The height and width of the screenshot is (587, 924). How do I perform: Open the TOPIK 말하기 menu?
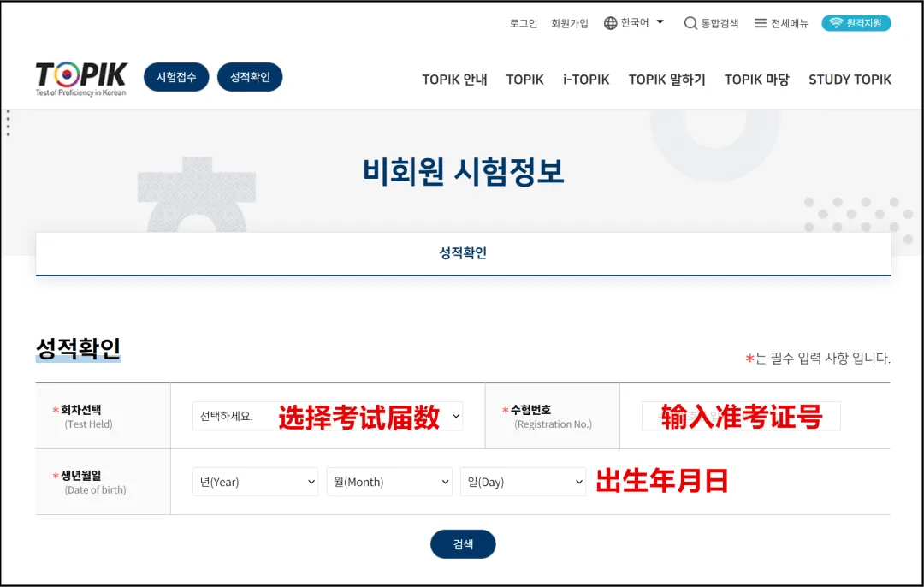(666, 80)
